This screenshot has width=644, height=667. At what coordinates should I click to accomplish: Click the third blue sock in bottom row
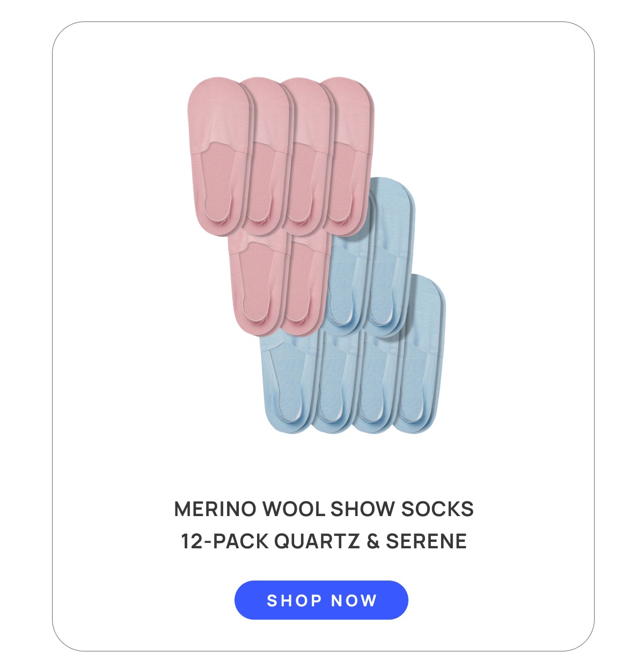[x=377, y=381]
